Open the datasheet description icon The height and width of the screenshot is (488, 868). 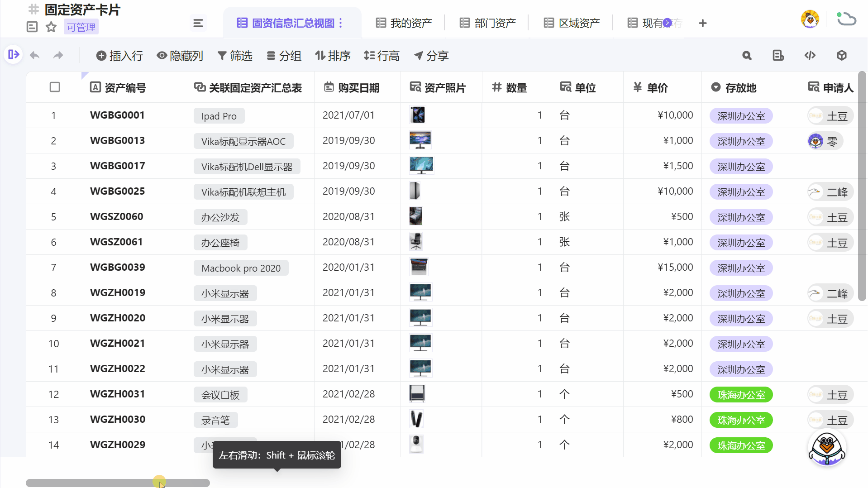(32, 27)
